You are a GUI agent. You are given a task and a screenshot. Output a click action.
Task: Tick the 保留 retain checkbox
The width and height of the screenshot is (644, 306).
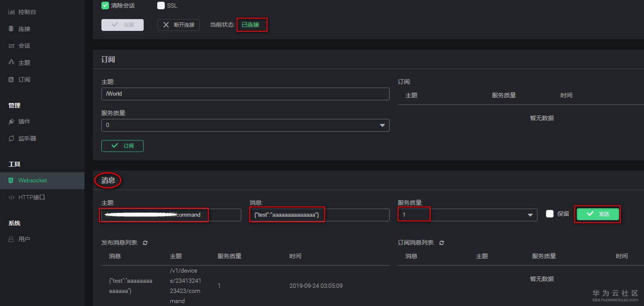click(x=550, y=214)
